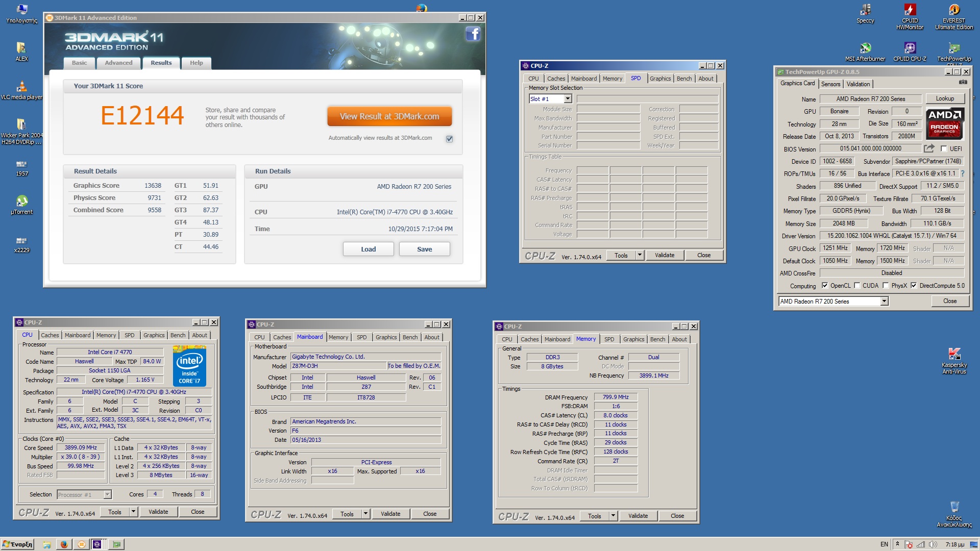Click bus interface question mark in GPU-Z

click(963, 173)
